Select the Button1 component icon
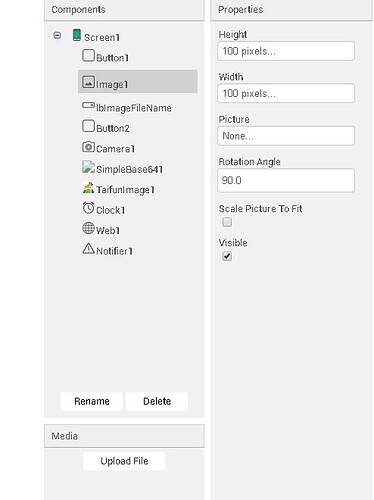The height and width of the screenshot is (500, 374). coord(88,56)
